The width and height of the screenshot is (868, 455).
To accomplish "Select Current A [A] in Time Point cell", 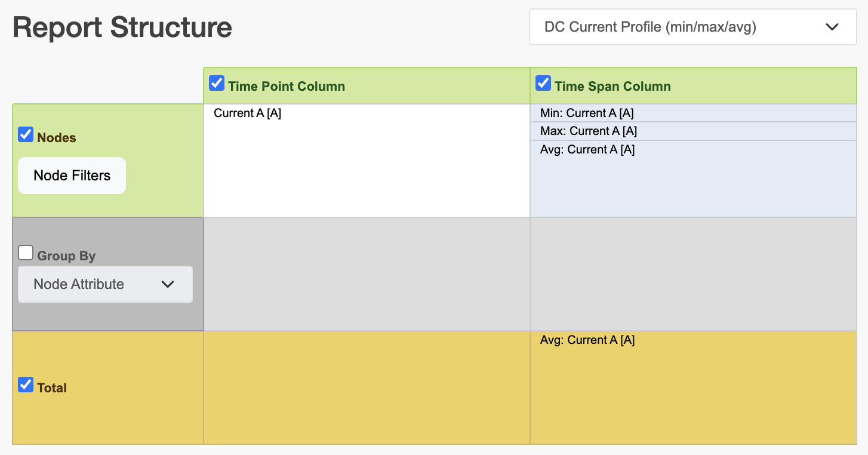I will [x=247, y=113].
